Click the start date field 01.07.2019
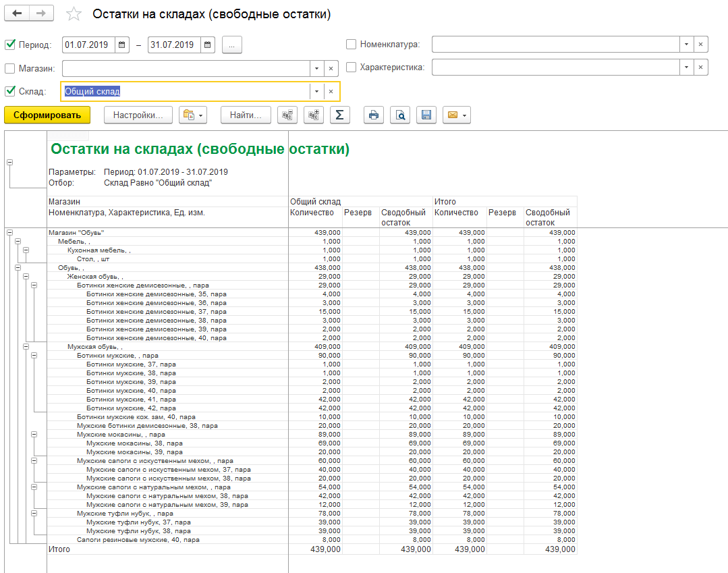 [x=88, y=45]
